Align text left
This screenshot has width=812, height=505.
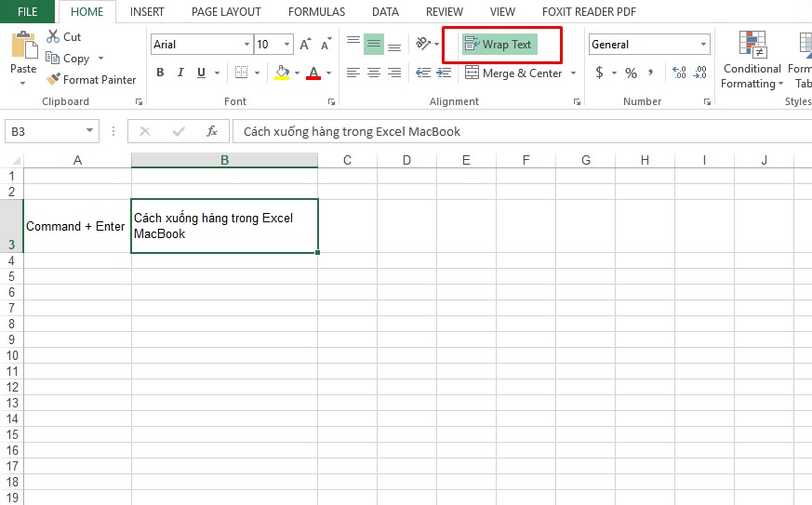pos(353,73)
